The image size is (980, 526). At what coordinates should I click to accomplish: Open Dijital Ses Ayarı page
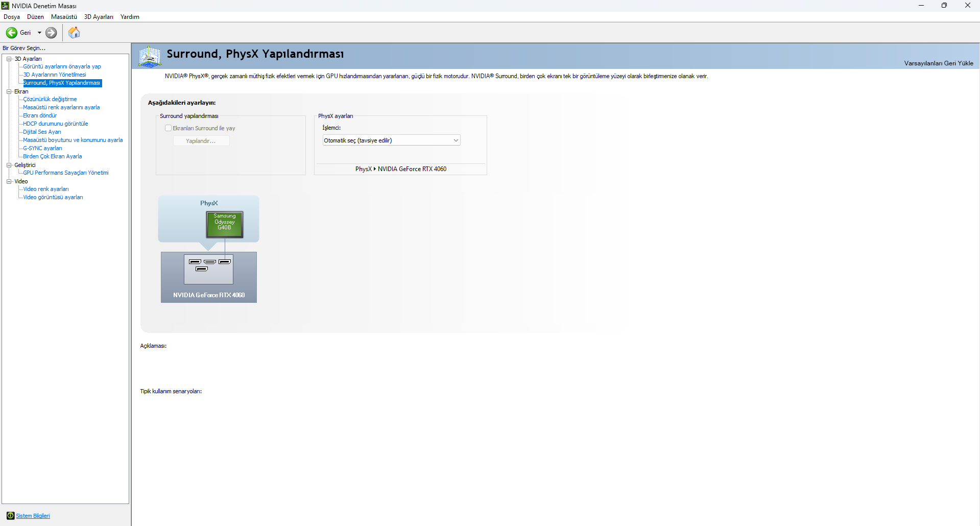click(42, 132)
